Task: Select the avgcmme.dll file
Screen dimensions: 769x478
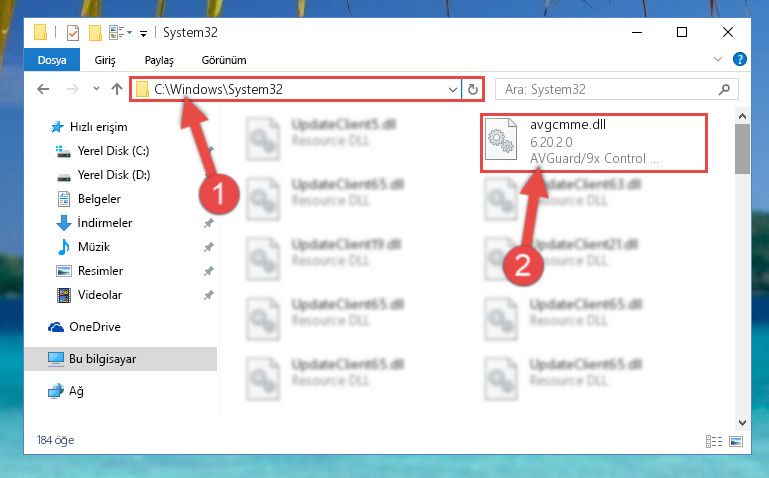Action: [593, 142]
